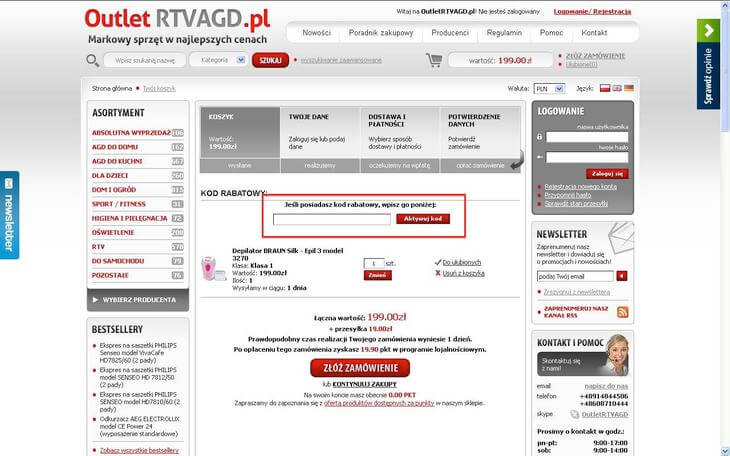Open the newsletter side tab
The width and height of the screenshot is (730, 456).
tap(9, 215)
